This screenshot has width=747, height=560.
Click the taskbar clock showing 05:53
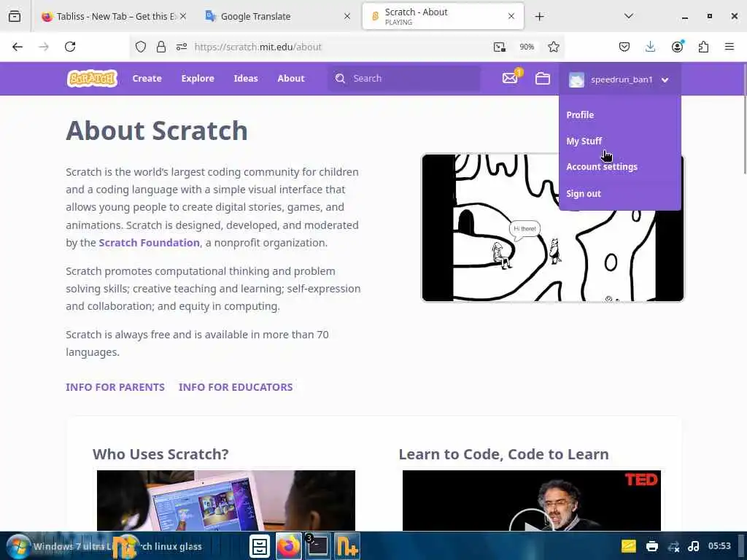coord(719,545)
